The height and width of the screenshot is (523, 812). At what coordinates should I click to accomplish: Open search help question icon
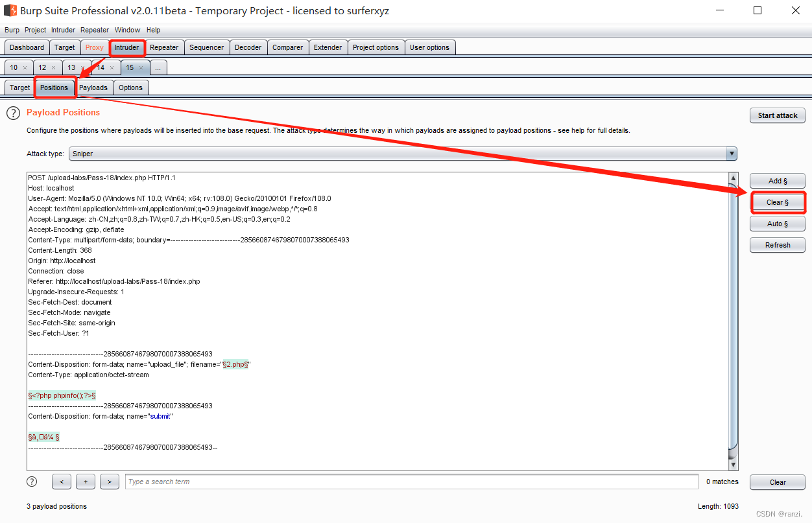point(32,482)
